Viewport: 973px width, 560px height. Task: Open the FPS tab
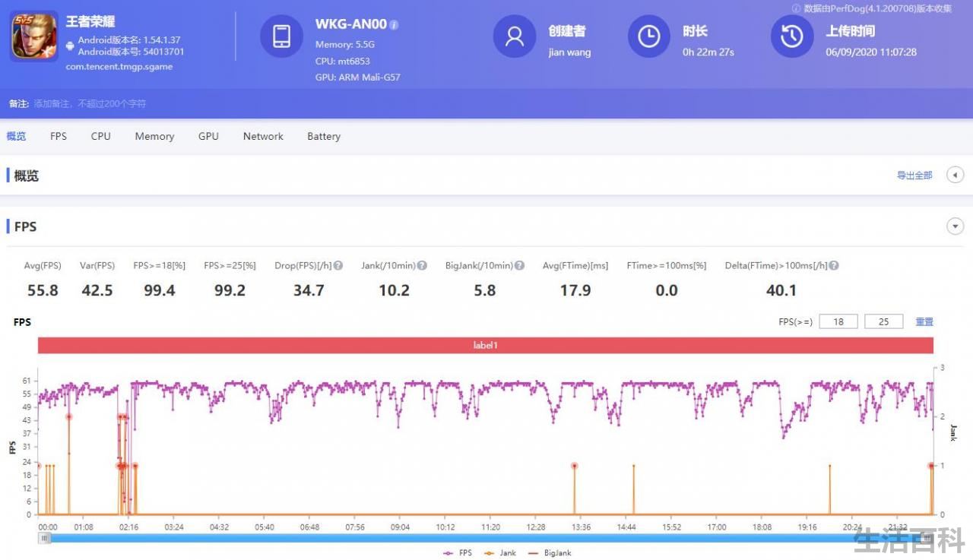pyautogui.click(x=59, y=136)
